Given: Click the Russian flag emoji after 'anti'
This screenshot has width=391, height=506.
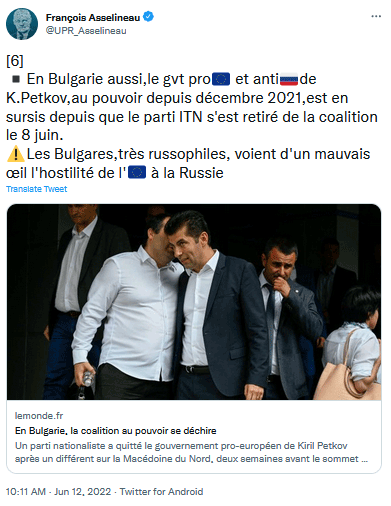Looking at the screenshot, I should [289, 80].
